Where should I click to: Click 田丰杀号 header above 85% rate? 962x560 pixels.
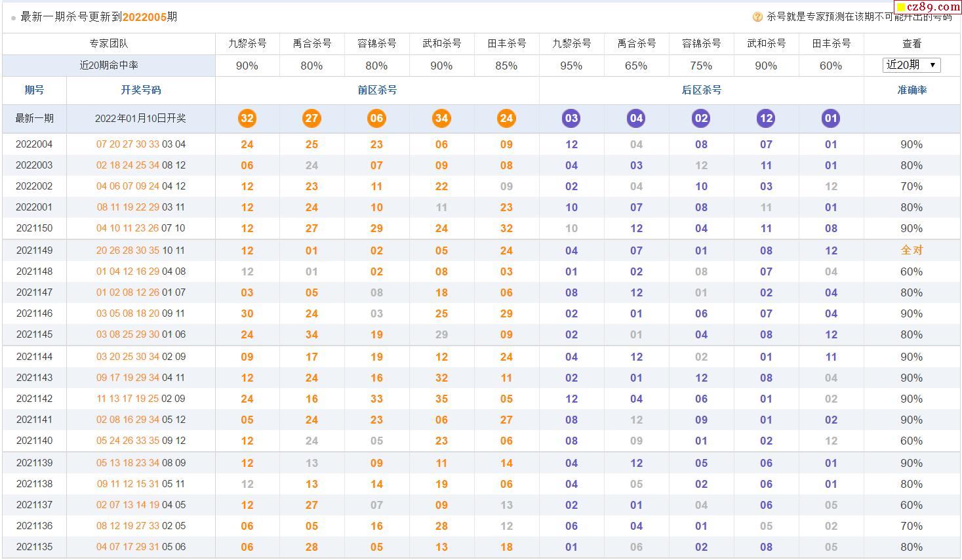(x=507, y=44)
